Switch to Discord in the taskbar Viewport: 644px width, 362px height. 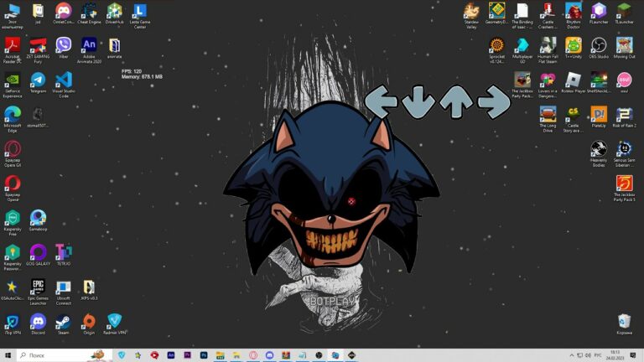pos(269,355)
